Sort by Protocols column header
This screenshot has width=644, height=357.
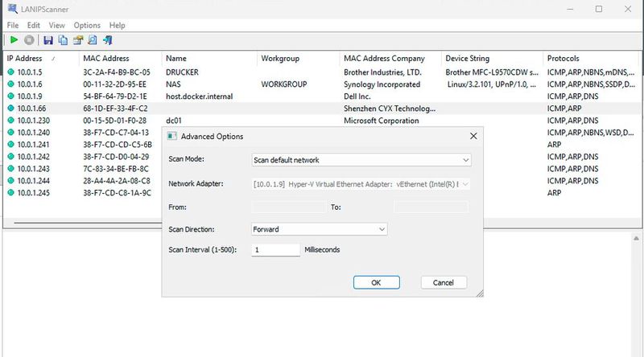point(591,58)
